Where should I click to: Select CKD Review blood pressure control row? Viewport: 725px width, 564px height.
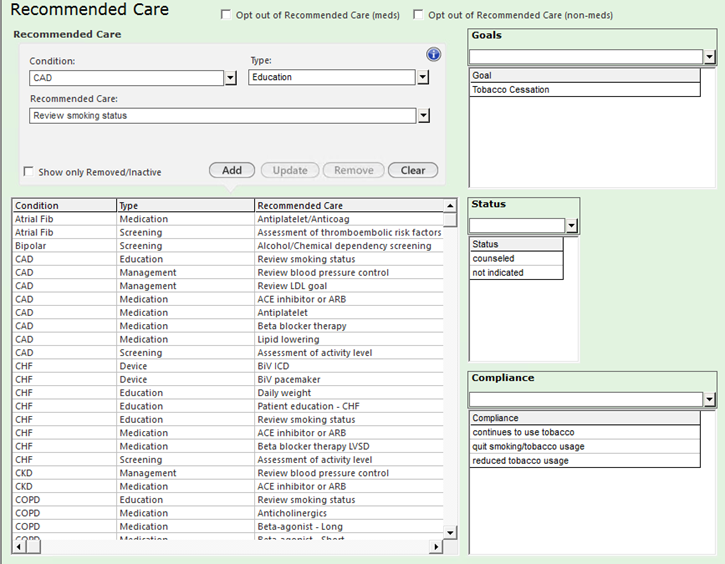click(x=228, y=473)
